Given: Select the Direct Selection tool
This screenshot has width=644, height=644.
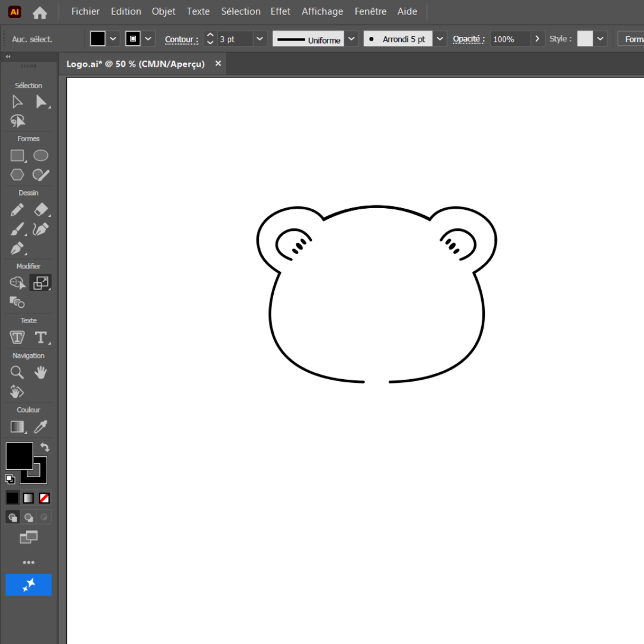Looking at the screenshot, I should [41, 102].
